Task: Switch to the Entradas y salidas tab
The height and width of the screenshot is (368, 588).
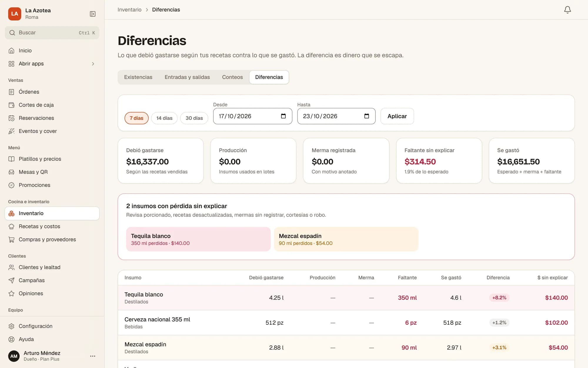Action: 187,77
